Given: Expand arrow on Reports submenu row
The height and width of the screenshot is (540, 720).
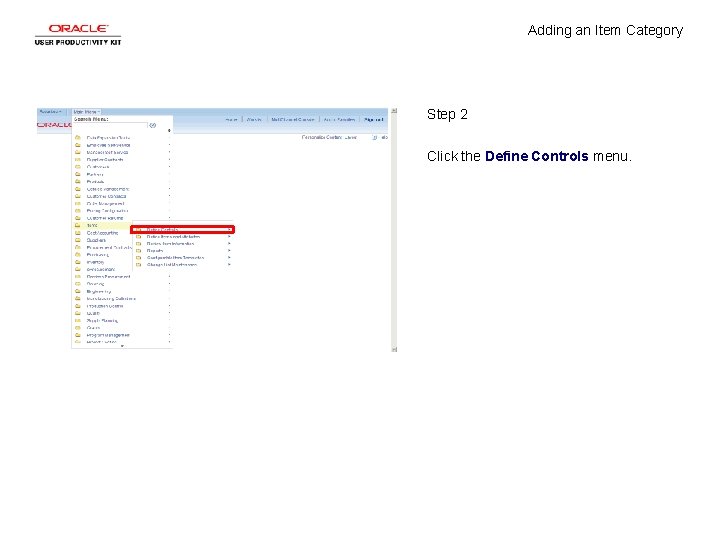Looking at the screenshot, I should pos(229,251).
